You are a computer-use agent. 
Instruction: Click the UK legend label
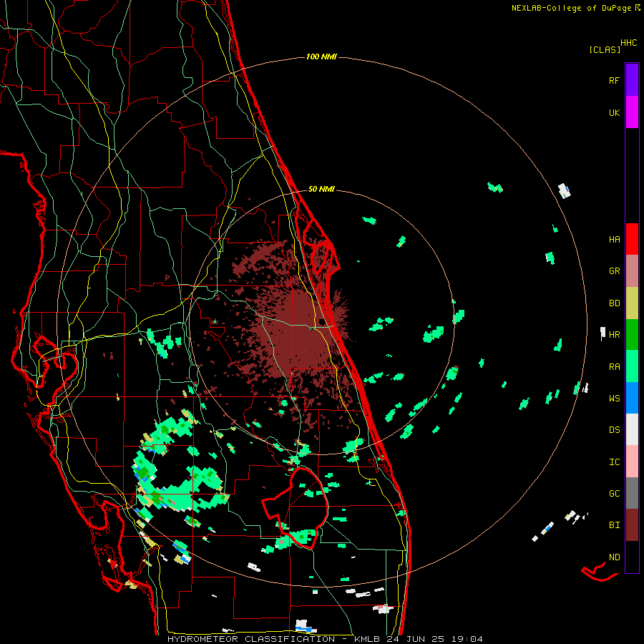(x=614, y=112)
